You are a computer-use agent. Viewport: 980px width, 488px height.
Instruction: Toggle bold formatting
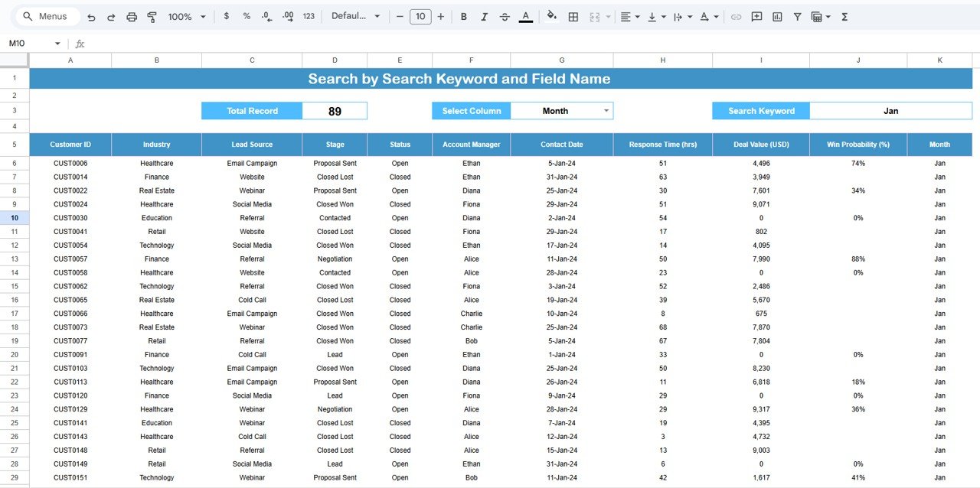463,17
